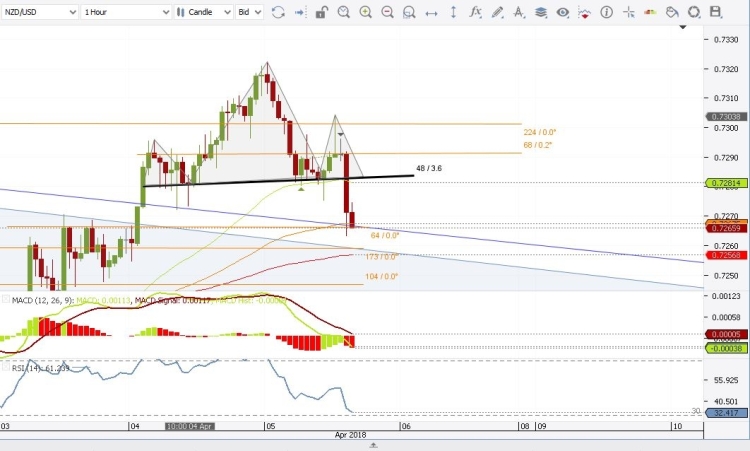The height and width of the screenshot is (451, 750).
Task: Click the 0.7250 price scale label
Action: click(726, 276)
